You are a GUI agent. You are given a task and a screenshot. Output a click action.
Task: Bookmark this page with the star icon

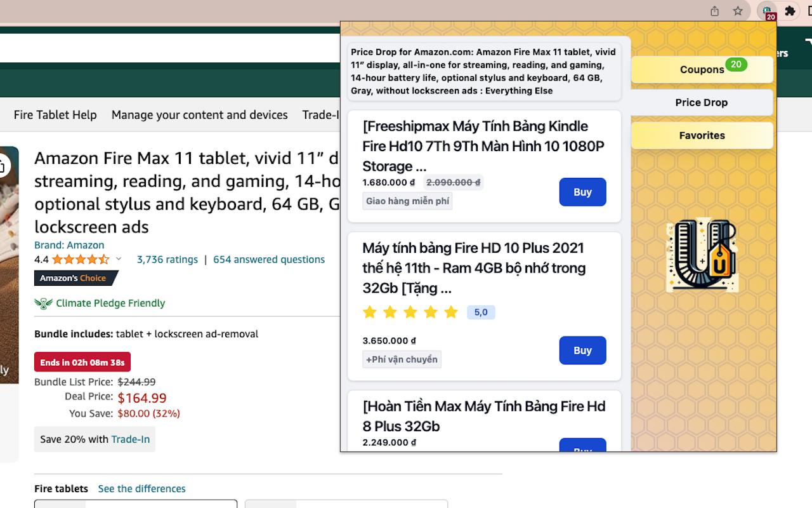pyautogui.click(x=738, y=11)
